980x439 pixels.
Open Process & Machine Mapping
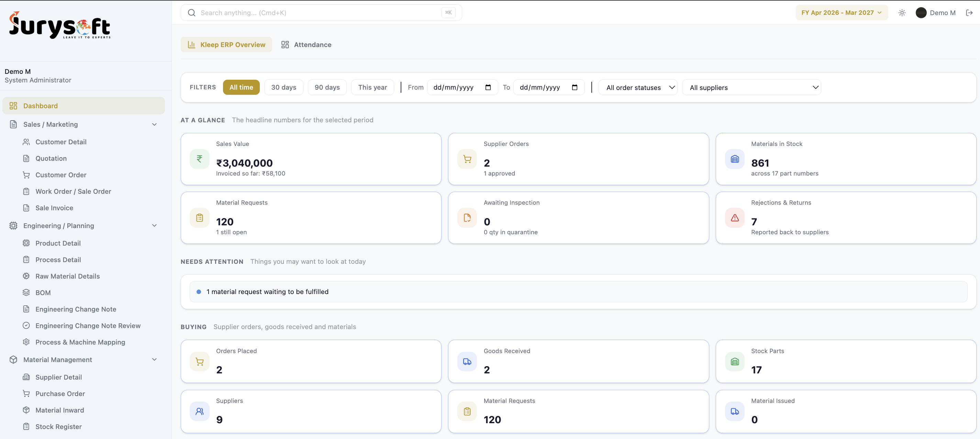80,342
